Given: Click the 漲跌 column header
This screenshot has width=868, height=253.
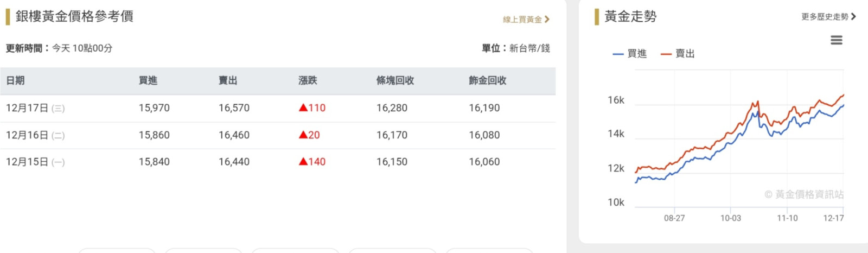Looking at the screenshot, I should [308, 81].
